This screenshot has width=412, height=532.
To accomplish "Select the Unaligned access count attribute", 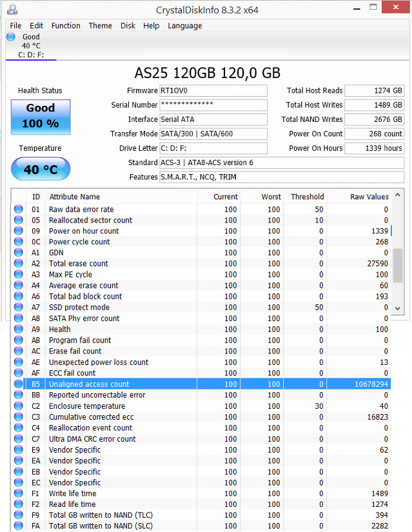I will [x=202, y=384].
